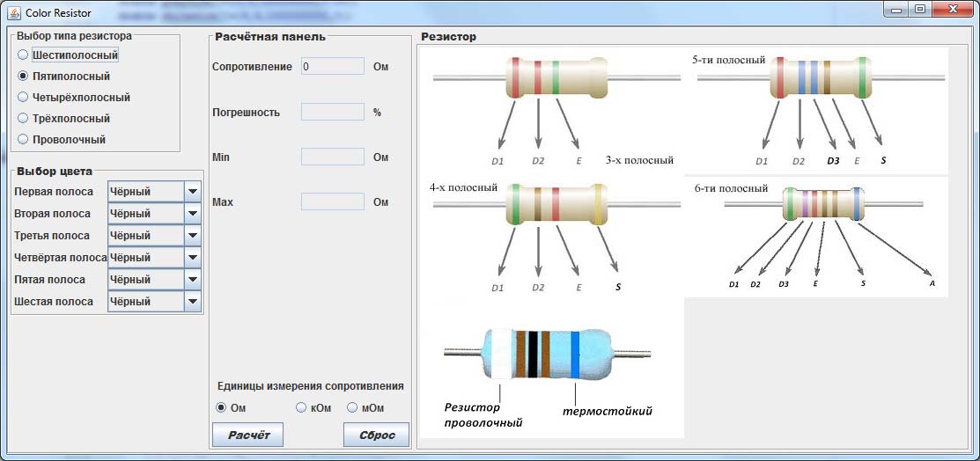This screenshot has height=461, width=980.
Task: Open the Вторая полоса color dropdown
Action: [x=193, y=214]
